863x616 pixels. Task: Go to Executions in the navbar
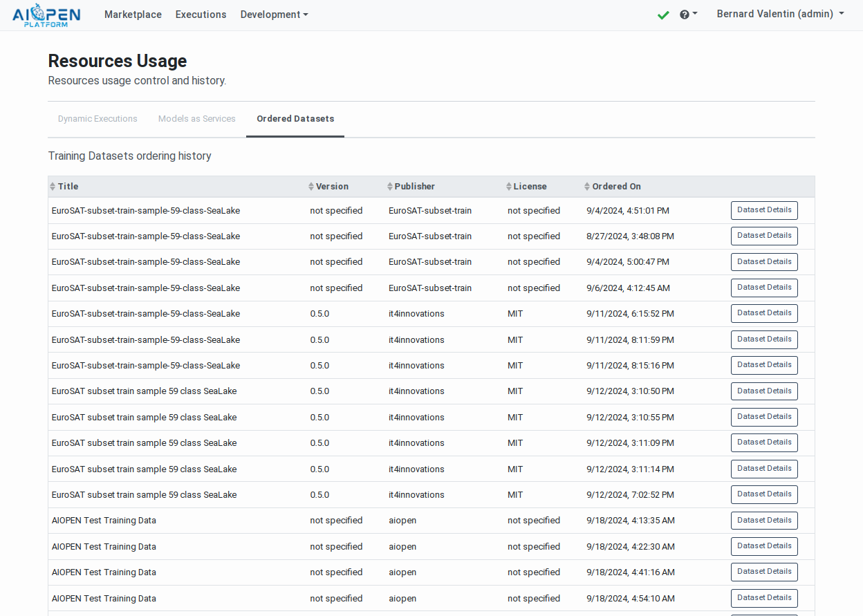201,15
